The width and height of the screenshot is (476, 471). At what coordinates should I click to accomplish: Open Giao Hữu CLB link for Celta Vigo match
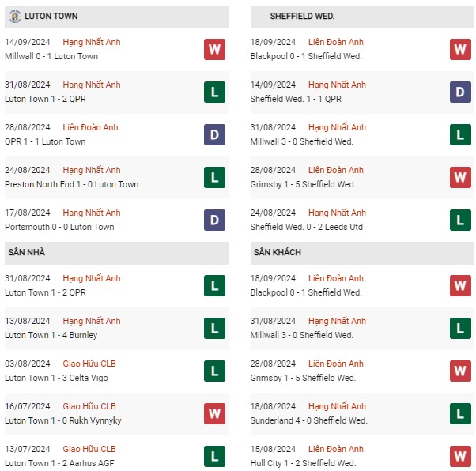pyautogui.click(x=89, y=364)
